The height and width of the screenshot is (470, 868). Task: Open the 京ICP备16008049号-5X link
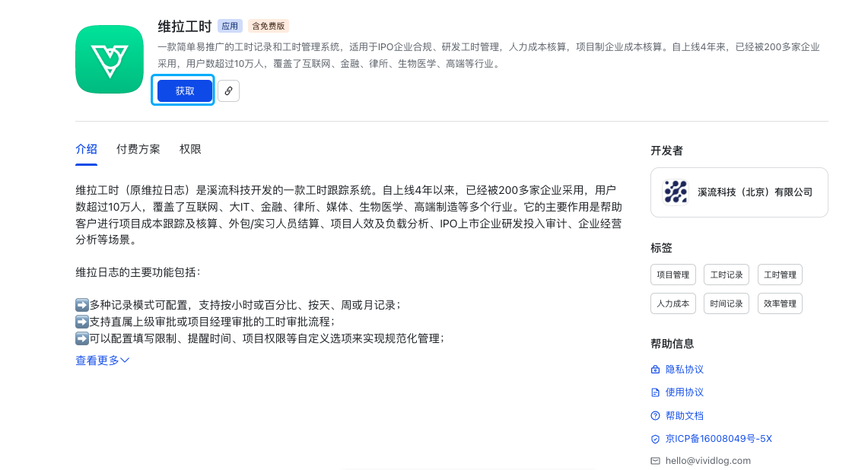pos(719,439)
